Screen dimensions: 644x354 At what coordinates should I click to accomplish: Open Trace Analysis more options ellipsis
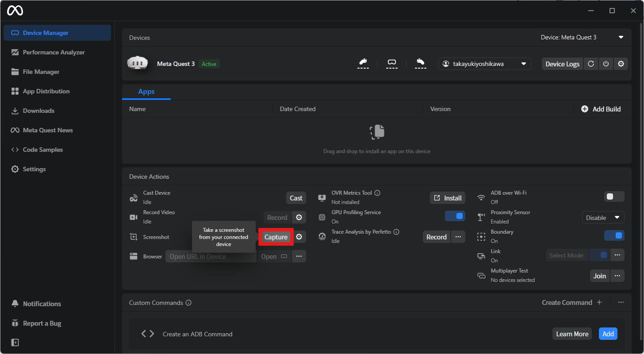tap(458, 237)
